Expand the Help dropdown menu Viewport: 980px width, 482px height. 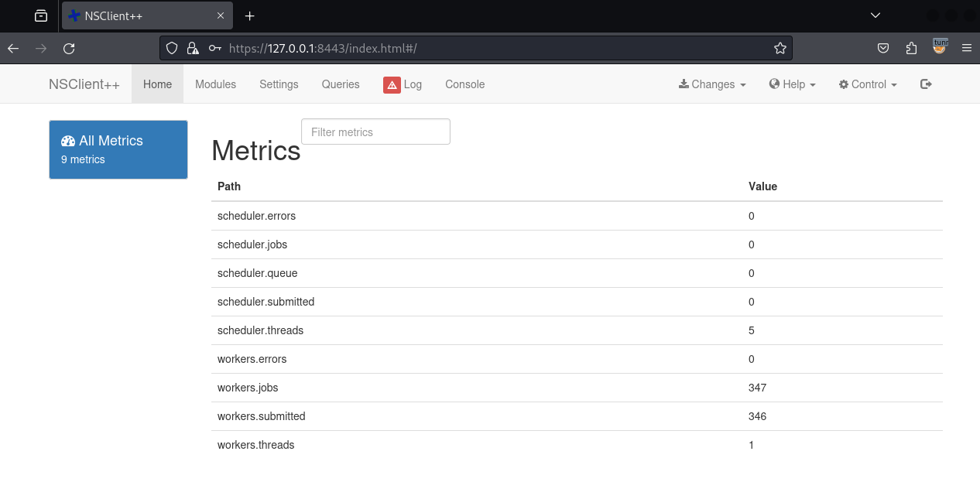pyautogui.click(x=792, y=84)
